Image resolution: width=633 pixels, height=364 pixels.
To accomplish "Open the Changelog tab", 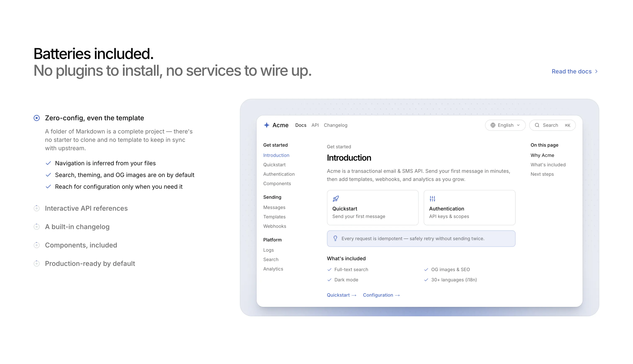I will click(335, 125).
